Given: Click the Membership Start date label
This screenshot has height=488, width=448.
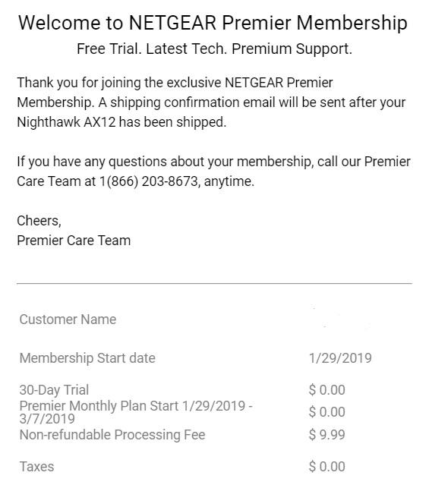Looking at the screenshot, I should (87, 358).
